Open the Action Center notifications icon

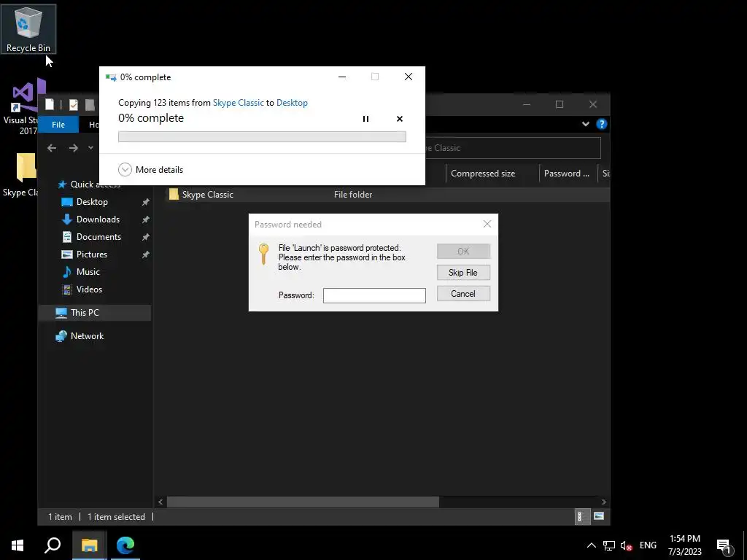724,546
